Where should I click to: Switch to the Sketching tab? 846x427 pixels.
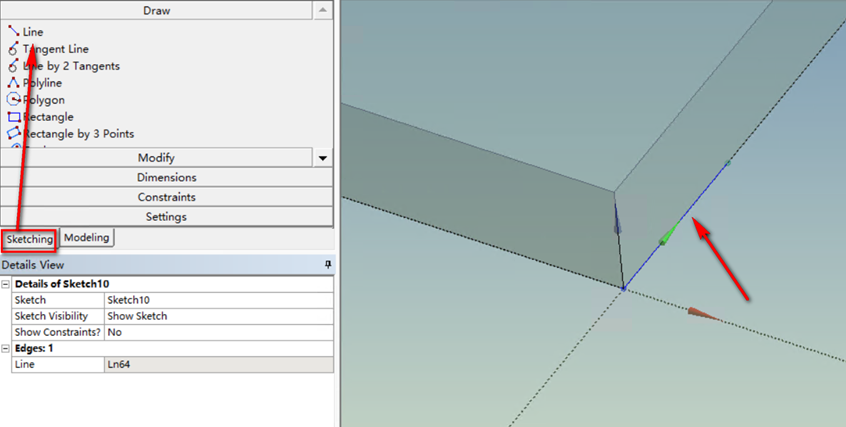[x=29, y=239]
